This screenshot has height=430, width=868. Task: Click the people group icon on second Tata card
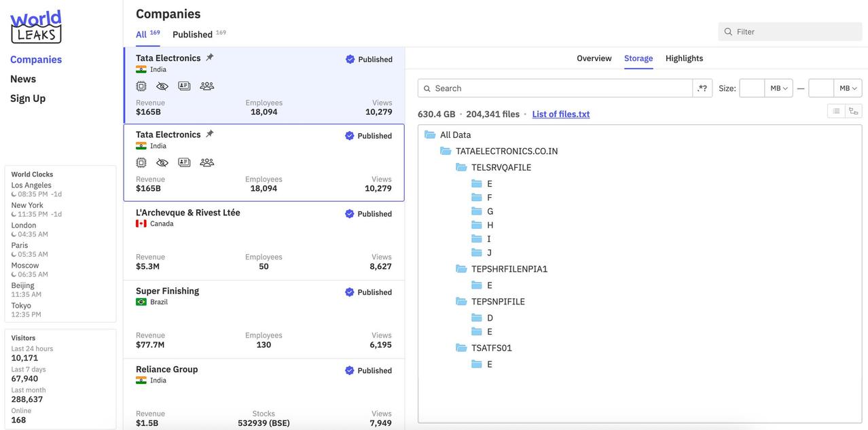pyautogui.click(x=206, y=162)
